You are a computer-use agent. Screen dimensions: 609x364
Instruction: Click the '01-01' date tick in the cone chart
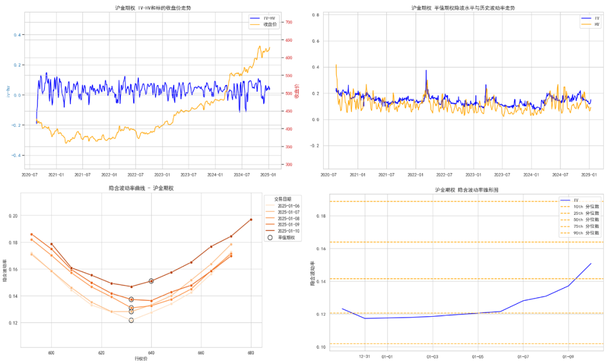[387, 357]
